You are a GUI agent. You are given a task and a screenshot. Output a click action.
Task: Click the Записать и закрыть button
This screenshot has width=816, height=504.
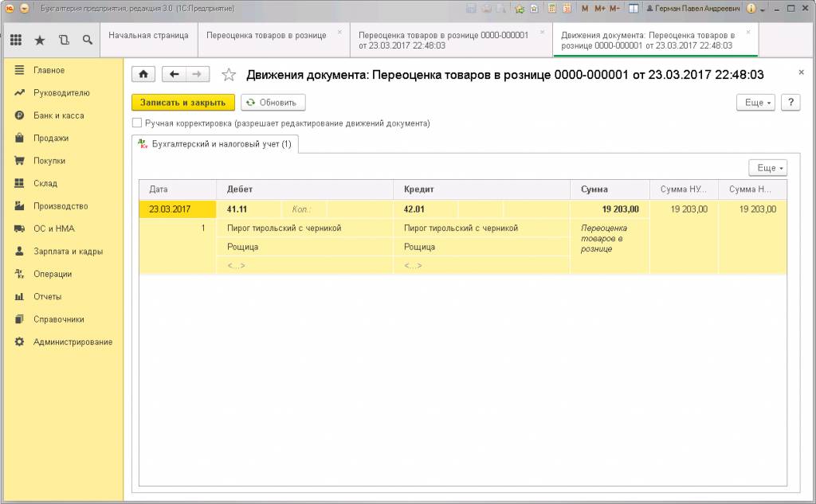(182, 103)
